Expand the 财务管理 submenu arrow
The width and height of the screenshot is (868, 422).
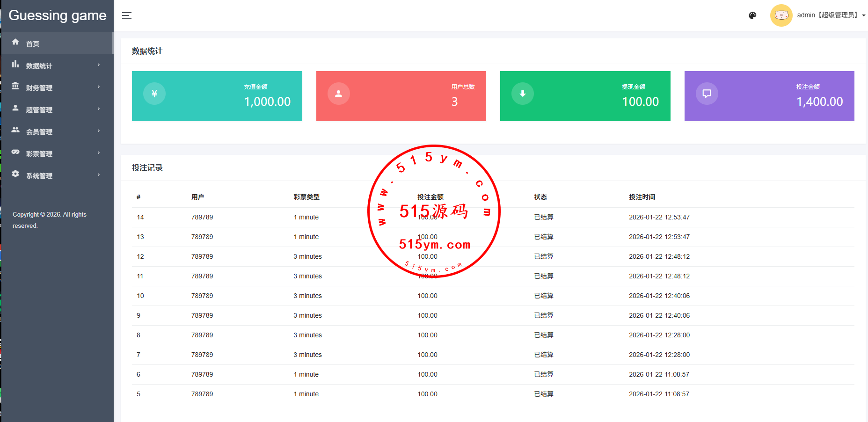click(x=99, y=87)
